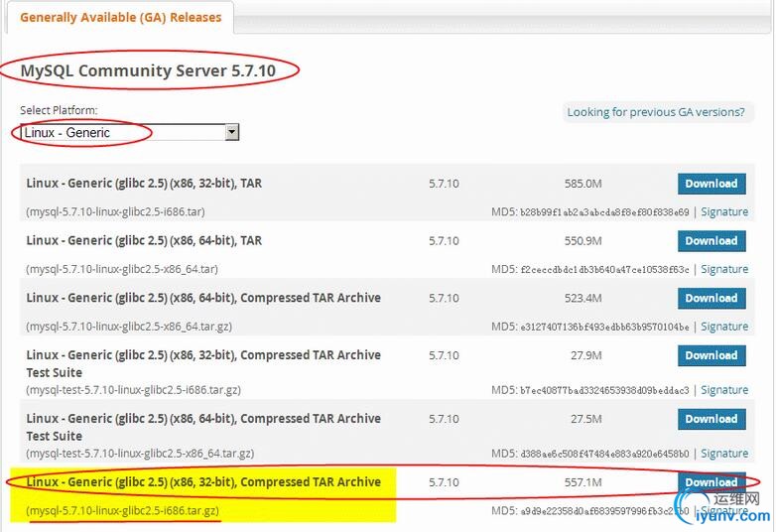Click filename (mysql-test-5.7.10-linux-glibc2.5-i686.tar.gz)
The width and height of the screenshot is (776, 532).
pyautogui.click(x=133, y=390)
